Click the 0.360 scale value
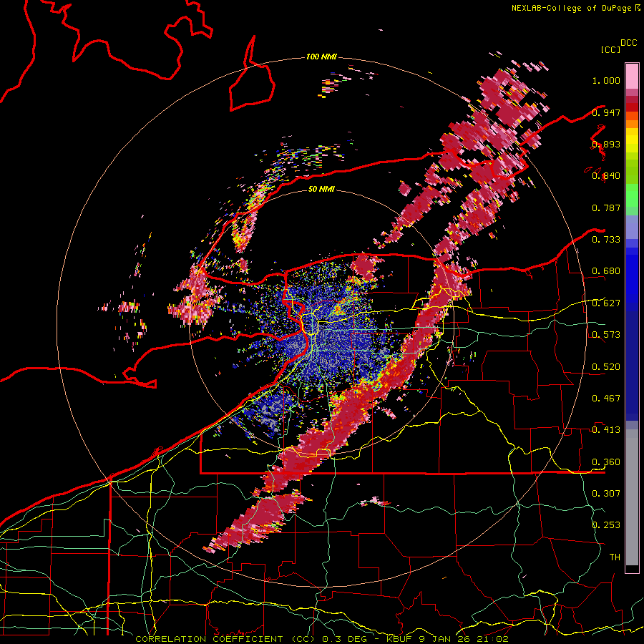Screen dimensions: 644x644 click(x=606, y=462)
